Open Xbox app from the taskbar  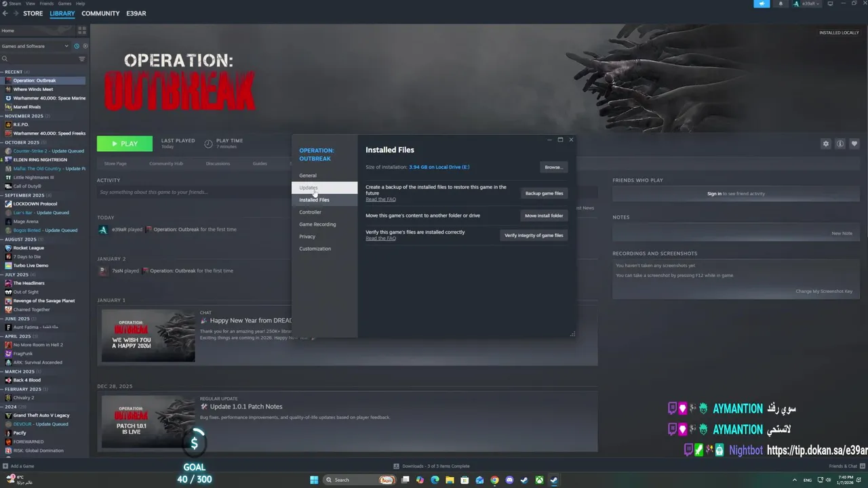539,480
